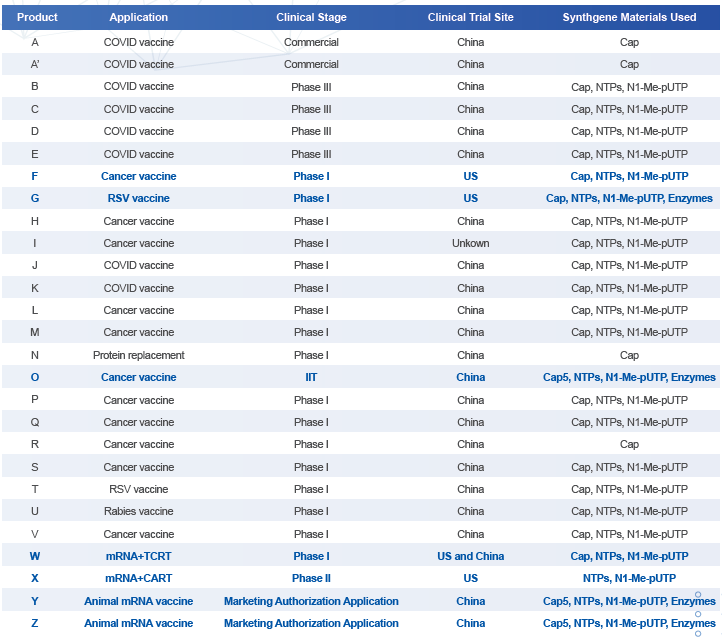Click 'Unkown' trial site for product I
The height and width of the screenshot is (640, 722).
point(471,243)
